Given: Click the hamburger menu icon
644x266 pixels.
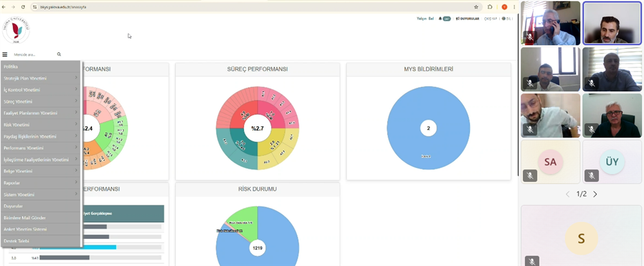Looking at the screenshot, I should click(x=5, y=55).
